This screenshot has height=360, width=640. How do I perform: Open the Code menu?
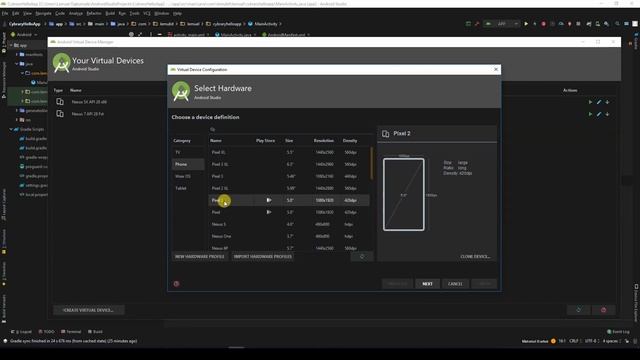[x=60, y=13]
